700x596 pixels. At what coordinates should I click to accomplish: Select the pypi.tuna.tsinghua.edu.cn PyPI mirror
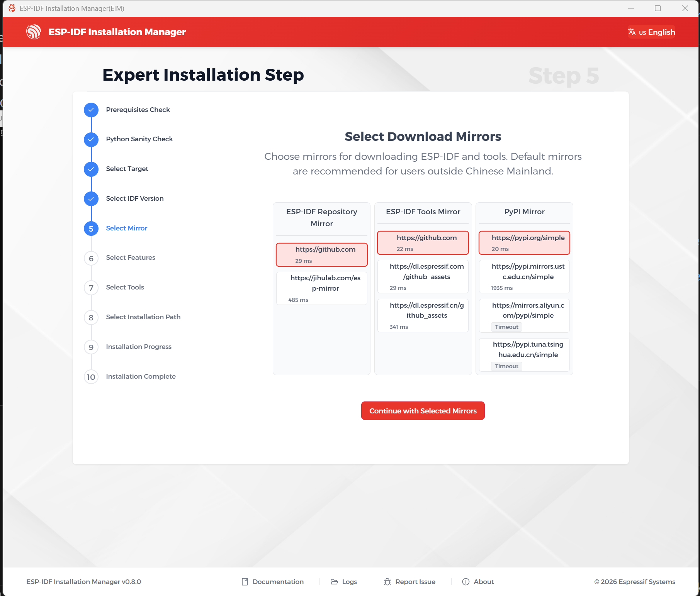[524, 355]
